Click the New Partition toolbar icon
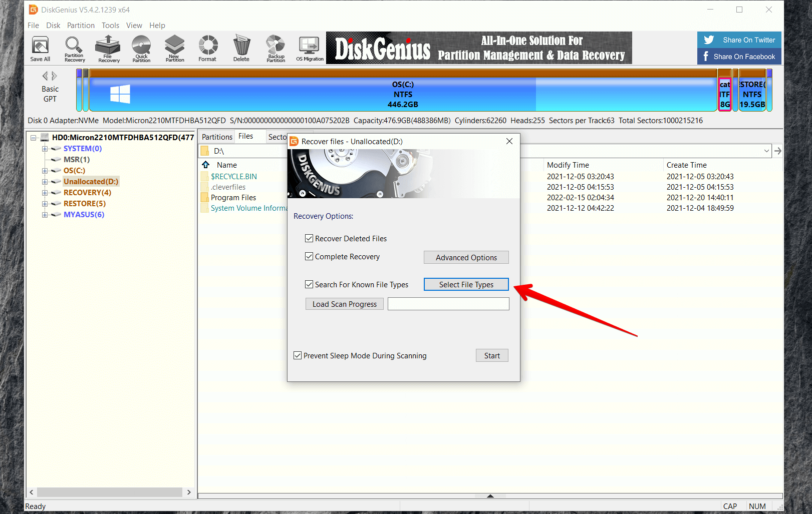This screenshot has height=514, width=812. pos(175,49)
